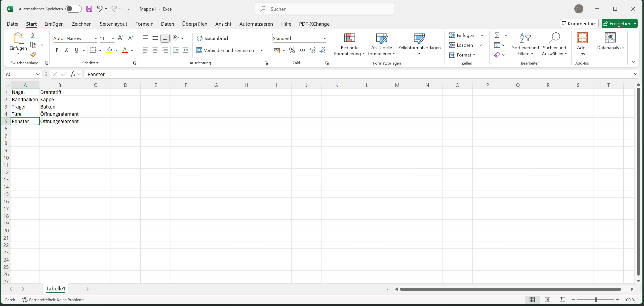Open the font size dropdown

[114, 38]
